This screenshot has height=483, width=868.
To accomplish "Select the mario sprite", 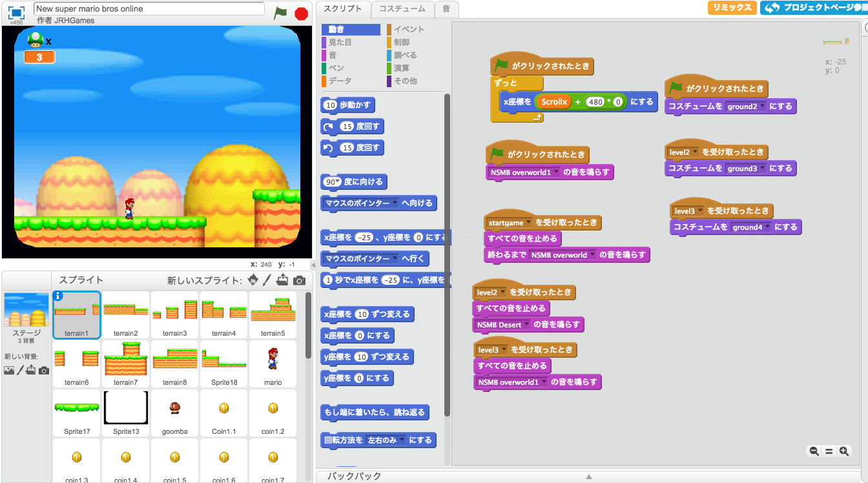I will (x=273, y=364).
